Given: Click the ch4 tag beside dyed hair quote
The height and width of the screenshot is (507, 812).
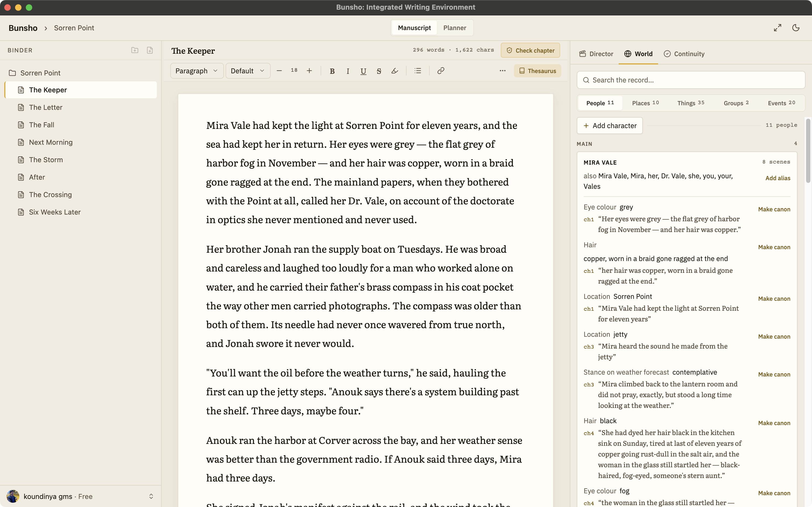Looking at the screenshot, I should 588,433.
